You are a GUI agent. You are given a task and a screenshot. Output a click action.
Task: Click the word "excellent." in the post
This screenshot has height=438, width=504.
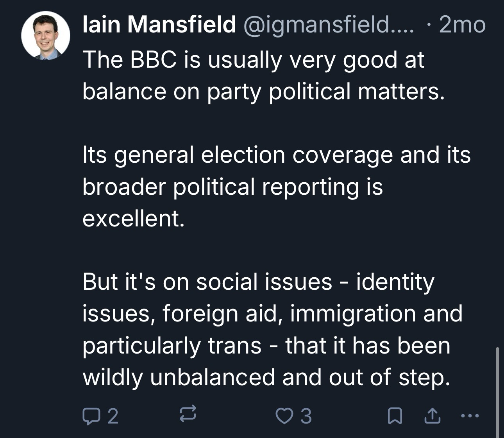click(133, 218)
